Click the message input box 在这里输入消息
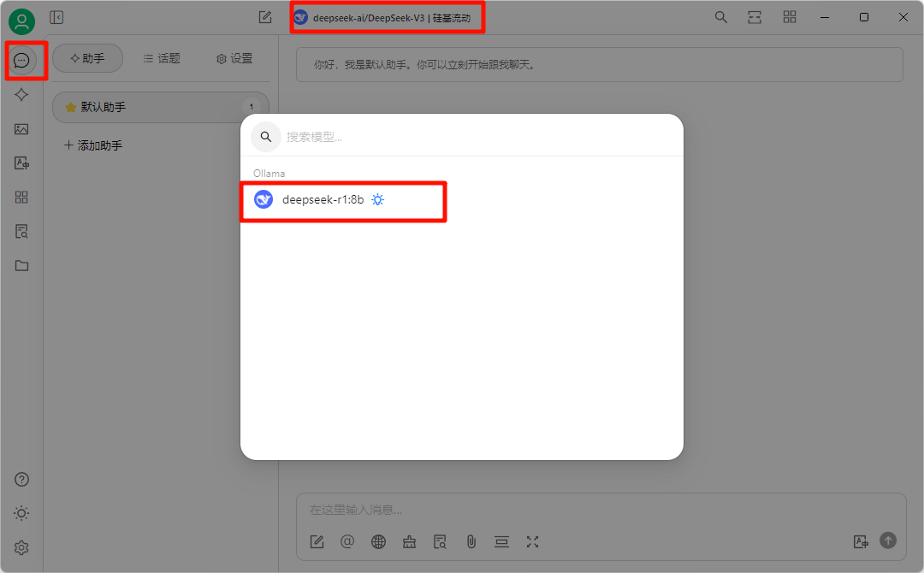 [x=600, y=510]
